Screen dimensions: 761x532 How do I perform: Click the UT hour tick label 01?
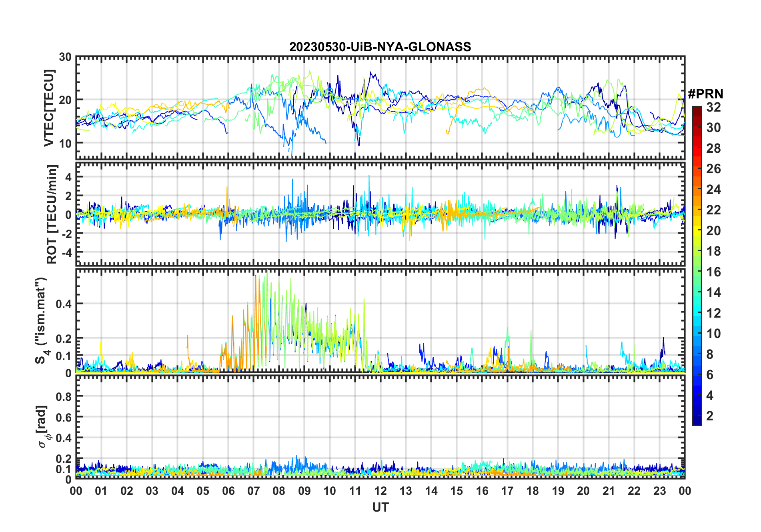click(101, 491)
